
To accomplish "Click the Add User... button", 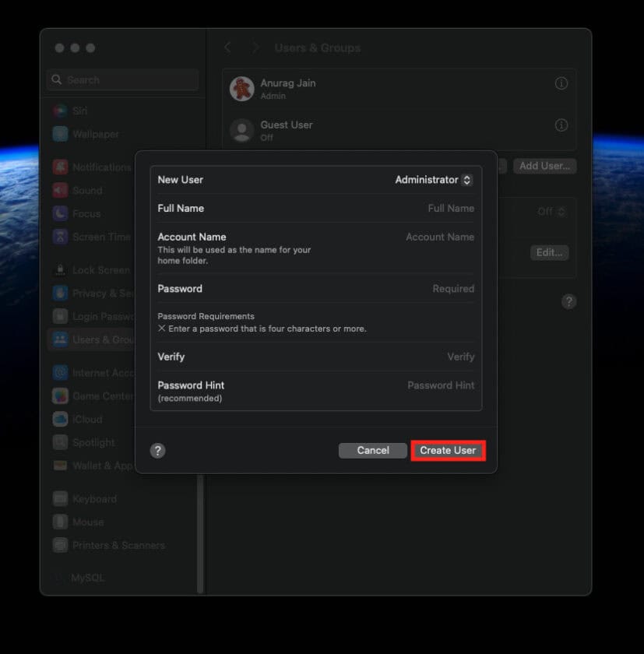I will point(545,166).
